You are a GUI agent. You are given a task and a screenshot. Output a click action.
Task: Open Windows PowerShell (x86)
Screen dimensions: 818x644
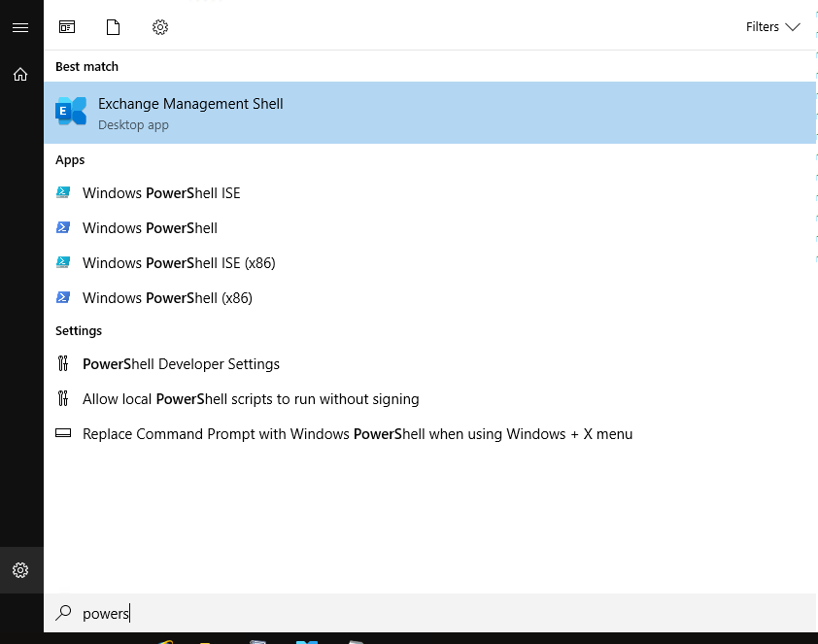click(x=429, y=298)
